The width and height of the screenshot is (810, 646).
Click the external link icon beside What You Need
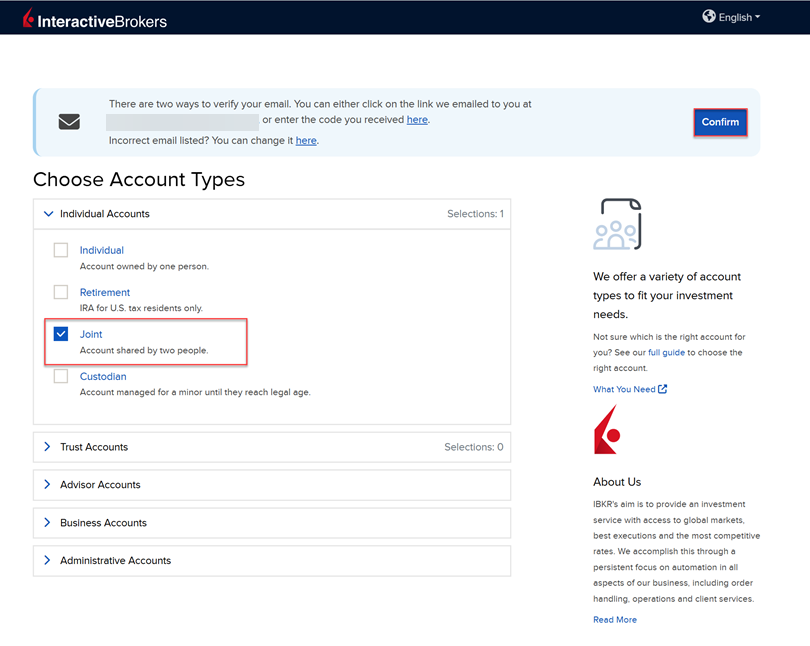(x=662, y=389)
